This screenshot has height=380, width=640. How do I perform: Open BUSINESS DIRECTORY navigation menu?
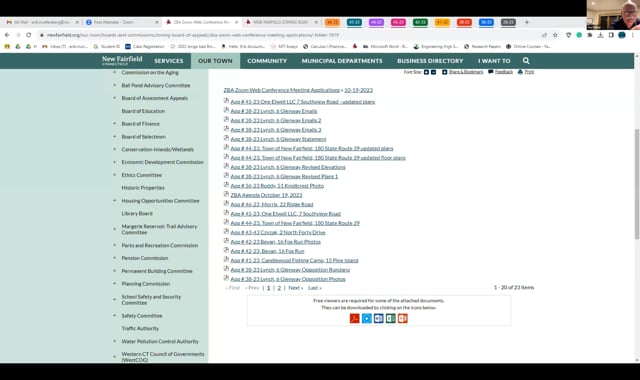pos(430,61)
